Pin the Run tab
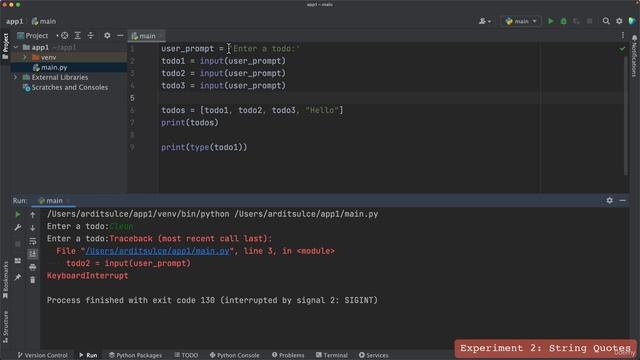Image resolution: width=640 pixels, height=360 pixels. (18, 277)
